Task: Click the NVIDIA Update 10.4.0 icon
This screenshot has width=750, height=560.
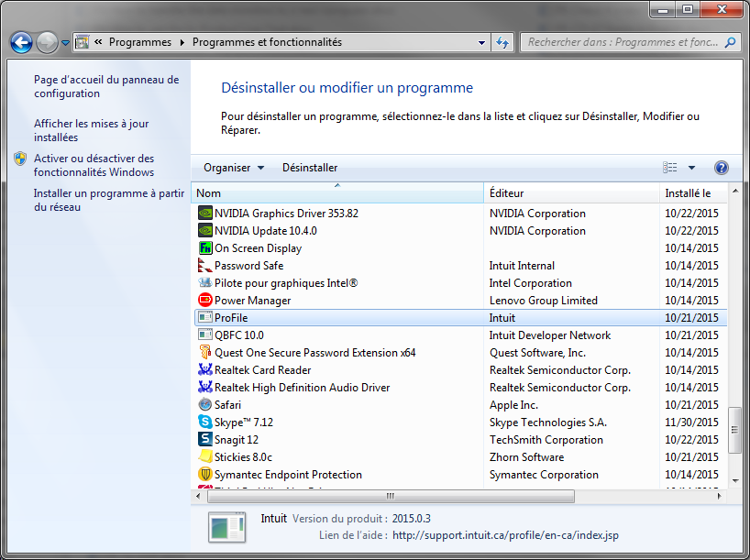Action: 205,230
